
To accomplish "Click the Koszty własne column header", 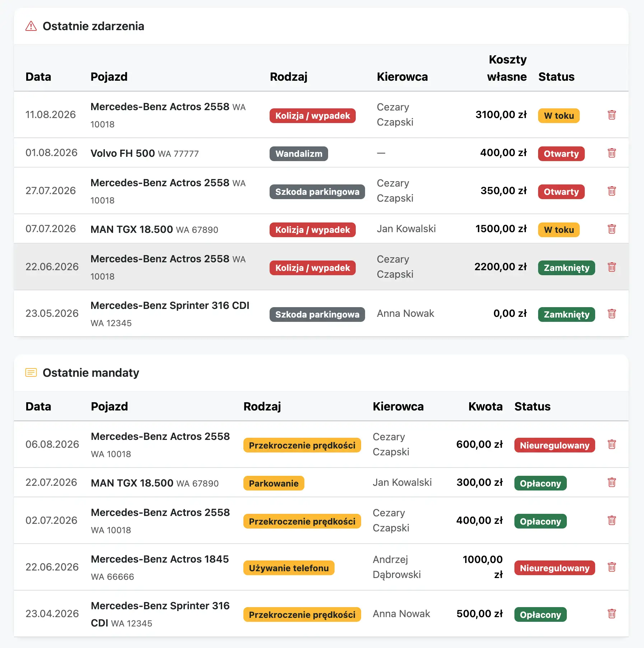I will [507, 68].
